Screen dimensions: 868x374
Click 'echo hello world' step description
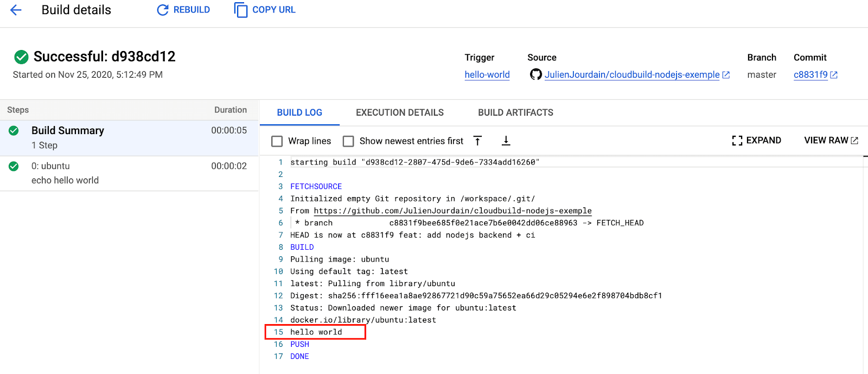coord(65,180)
